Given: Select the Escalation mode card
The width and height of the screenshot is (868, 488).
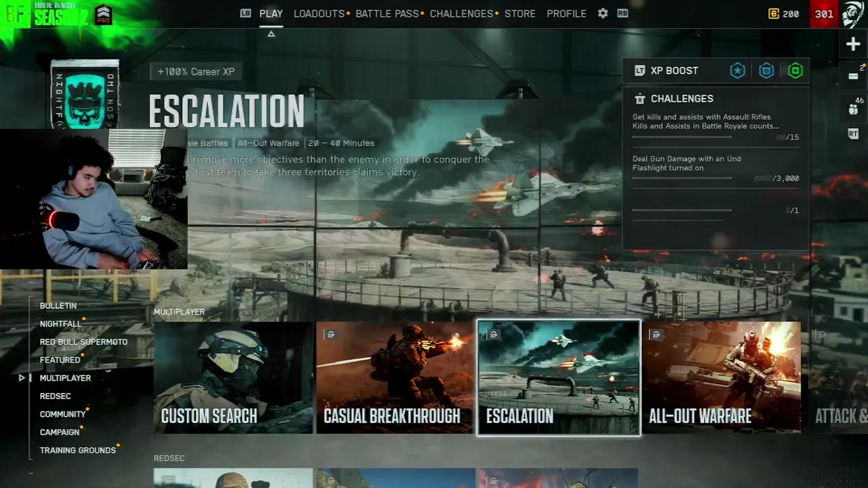Looking at the screenshot, I should point(559,378).
